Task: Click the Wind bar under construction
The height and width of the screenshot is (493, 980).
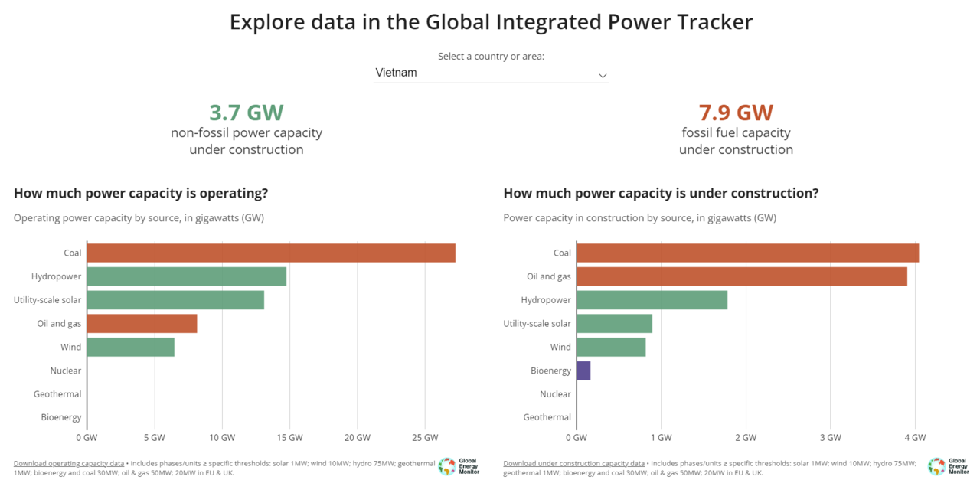Action: pos(611,347)
